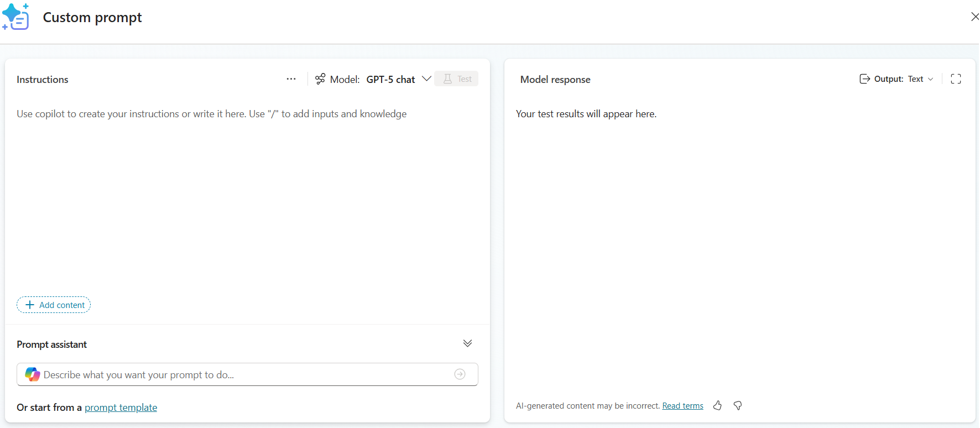Click the Instructions heading
Image resolution: width=980 pixels, height=428 pixels.
[x=43, y=80]
